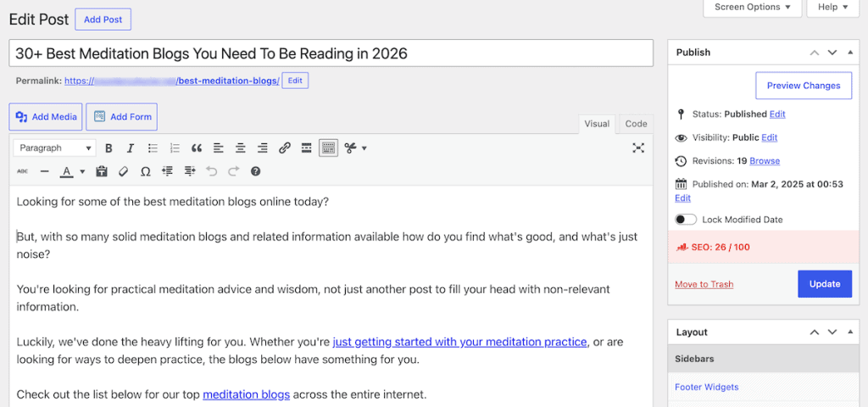The width and height of the screenshot is (868, 407).
Task: Align text center
Action: (240, 148)
